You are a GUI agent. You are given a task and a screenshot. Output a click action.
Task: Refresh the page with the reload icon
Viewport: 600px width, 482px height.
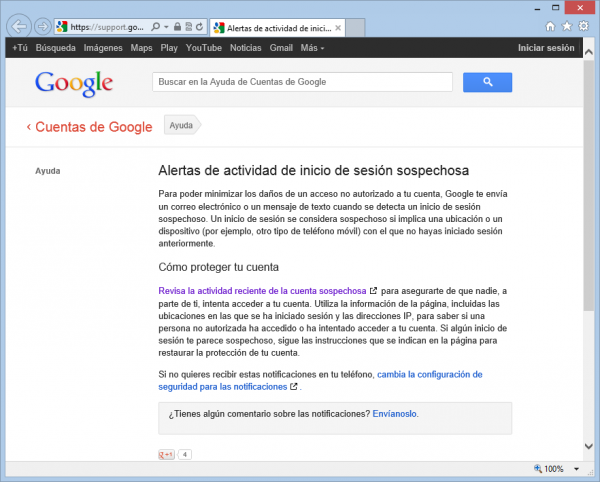(199, 27)
